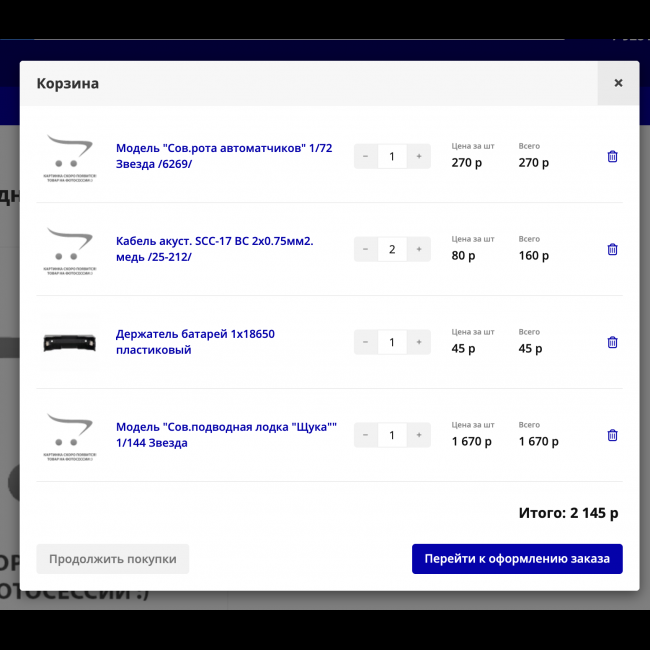Remove Кабель акуст. SCC-17 item via trash icon
The height and width of the screenshot is (650, 650).
612,249
